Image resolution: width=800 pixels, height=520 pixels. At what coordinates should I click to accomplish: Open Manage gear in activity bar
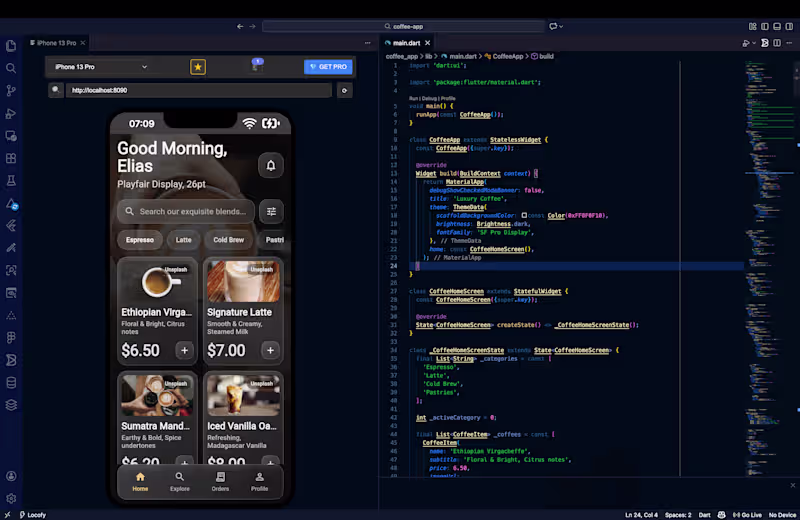(11, 499)
